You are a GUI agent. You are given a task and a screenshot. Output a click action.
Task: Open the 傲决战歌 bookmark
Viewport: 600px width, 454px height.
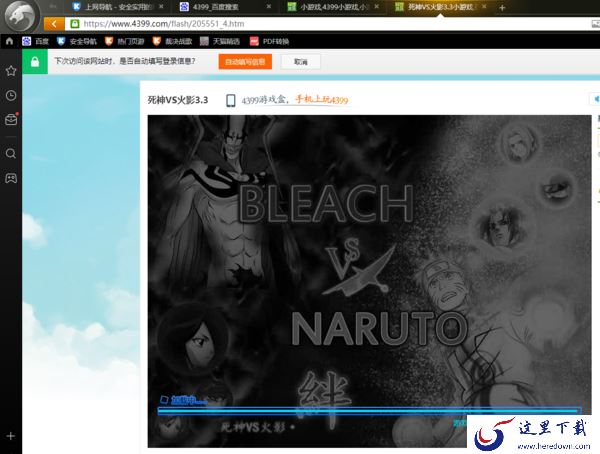pos(172,41)
